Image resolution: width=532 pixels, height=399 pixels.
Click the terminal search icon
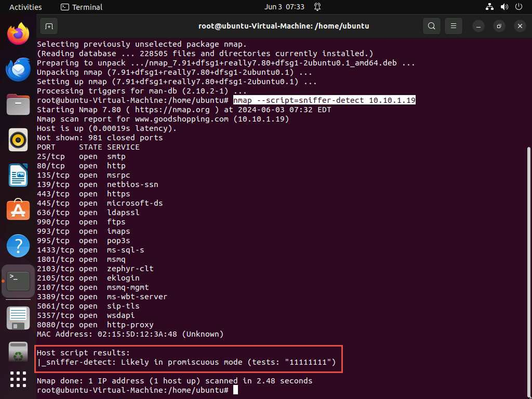431,26
